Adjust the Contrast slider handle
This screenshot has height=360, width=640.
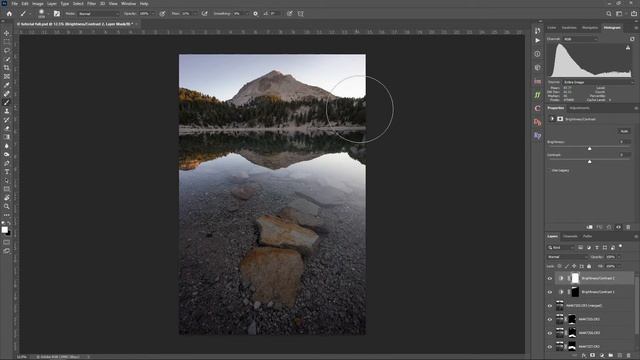(x=589, y=162)
